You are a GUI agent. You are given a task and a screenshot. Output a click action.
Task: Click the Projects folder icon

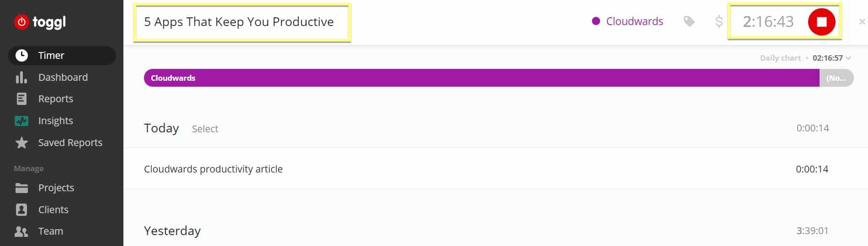point(21,188)
